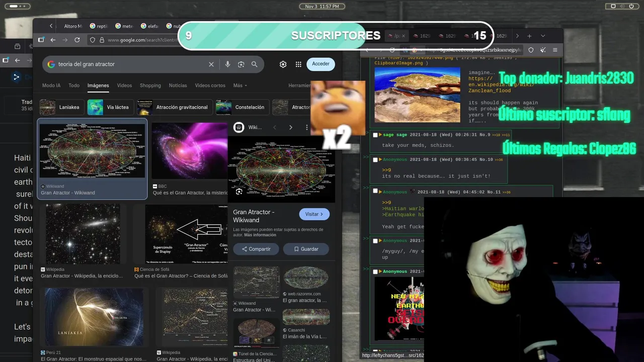Click Compartir share button

click(x=256, y=249)
